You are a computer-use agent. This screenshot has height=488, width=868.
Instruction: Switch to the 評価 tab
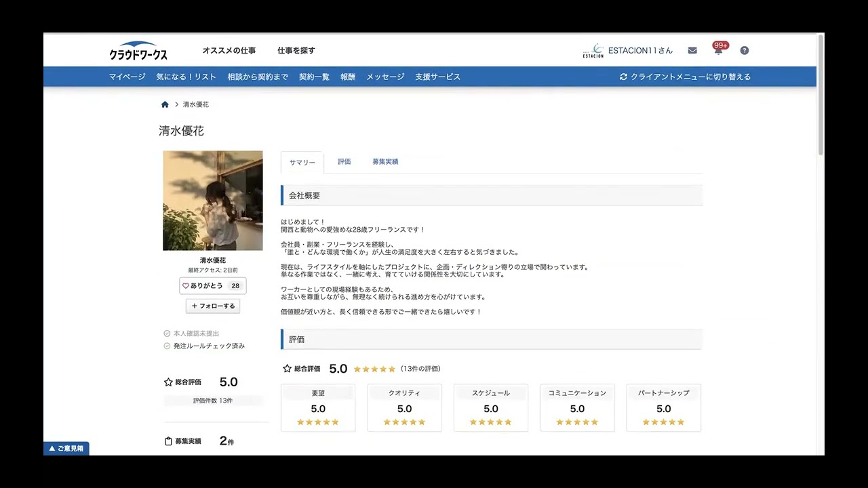tap(344, 162)
